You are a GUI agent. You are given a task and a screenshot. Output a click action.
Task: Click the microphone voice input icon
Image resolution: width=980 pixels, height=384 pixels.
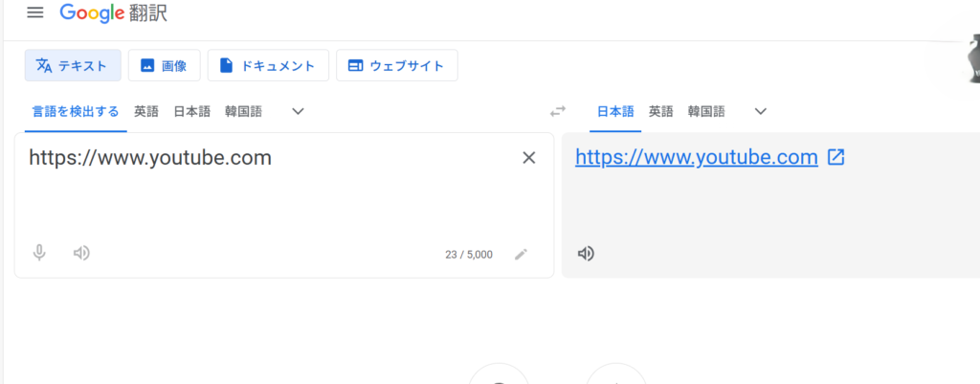tap(39, 254)
